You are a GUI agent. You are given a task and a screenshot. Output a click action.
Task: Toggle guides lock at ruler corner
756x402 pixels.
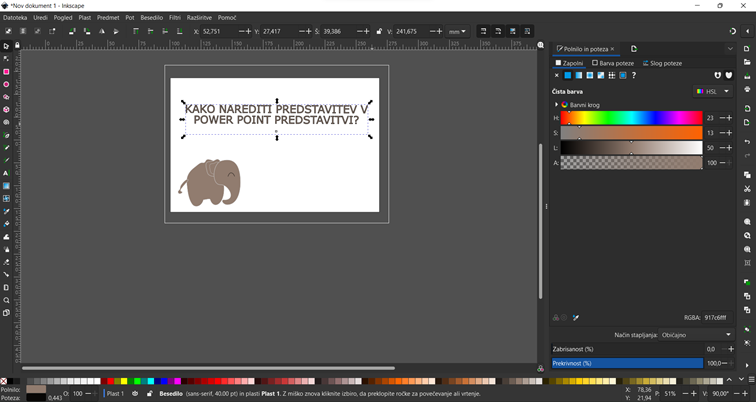17,45
